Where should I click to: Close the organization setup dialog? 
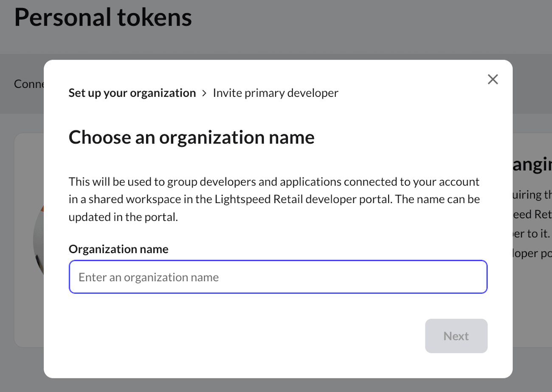tap(493, 79)
